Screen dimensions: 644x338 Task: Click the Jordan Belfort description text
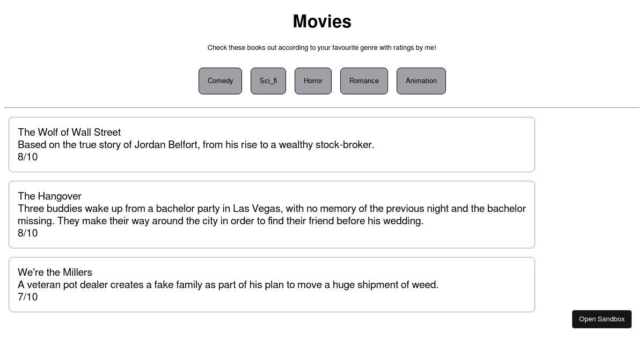(x=196, y=144)
